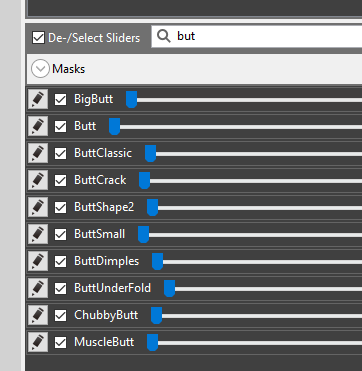The width and height of the screenshot is (362, 371).
Task: Click the search field containing 'but'
Action: [257, 36]
